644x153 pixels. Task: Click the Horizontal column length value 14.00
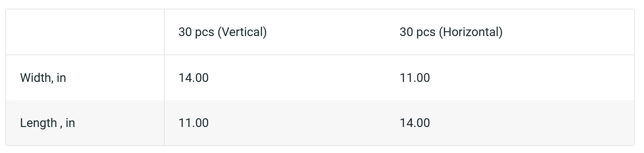click(x=415, y=123)
